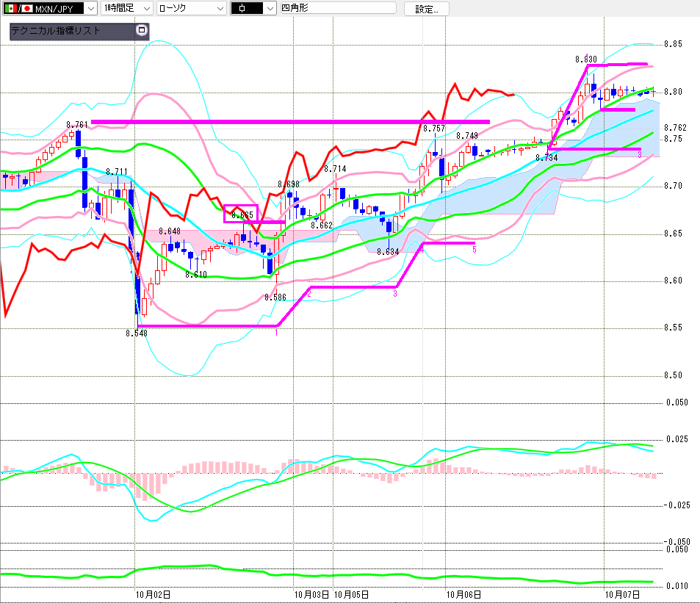This screenshot has width=700, height=603.
Task: Click the 10月03日 date label
Action: coord(311,594)
